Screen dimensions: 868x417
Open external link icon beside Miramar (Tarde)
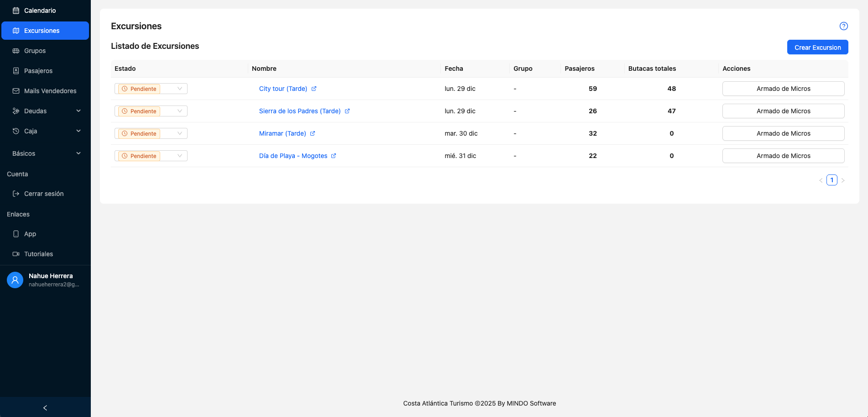[313, 133]
